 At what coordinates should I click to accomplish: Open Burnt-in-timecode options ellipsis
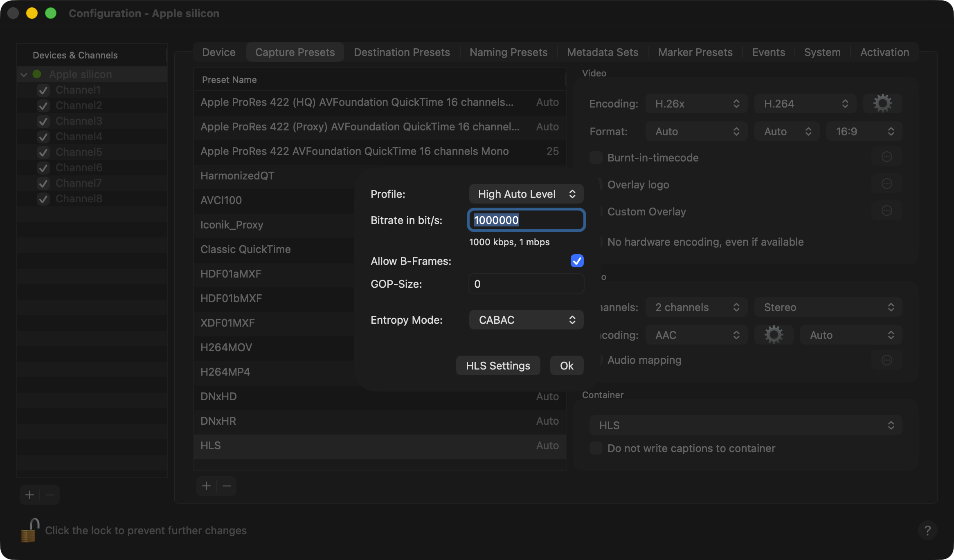[x=886, y=157]
